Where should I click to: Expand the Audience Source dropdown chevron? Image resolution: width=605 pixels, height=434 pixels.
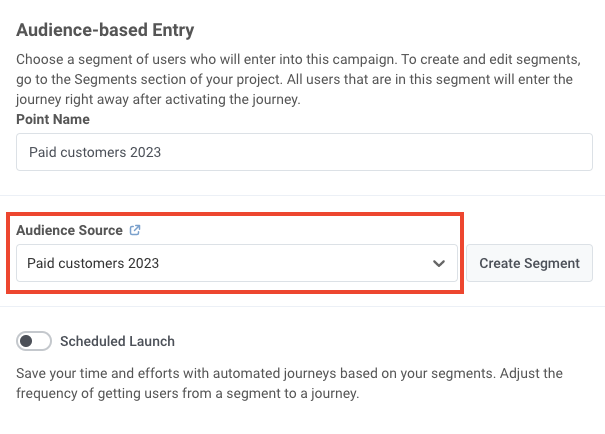tap(438, 264)
